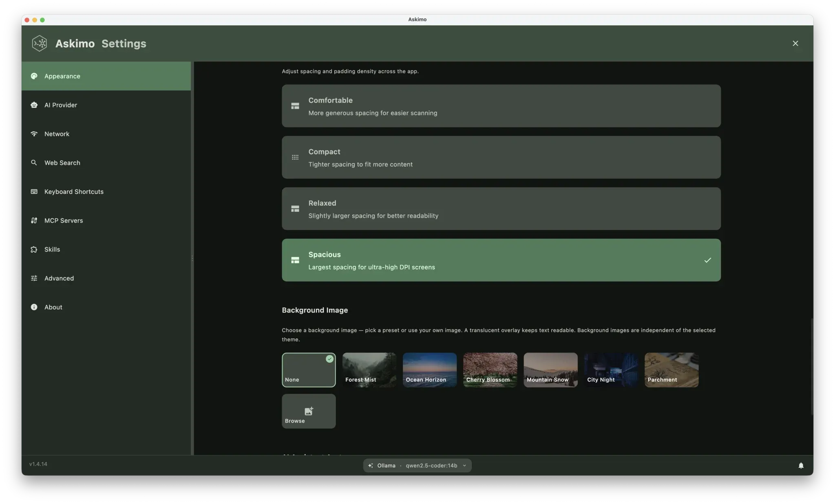Viewport: 835px width, 504px height.
Task: Show the About section
Action: click(106, 308)
